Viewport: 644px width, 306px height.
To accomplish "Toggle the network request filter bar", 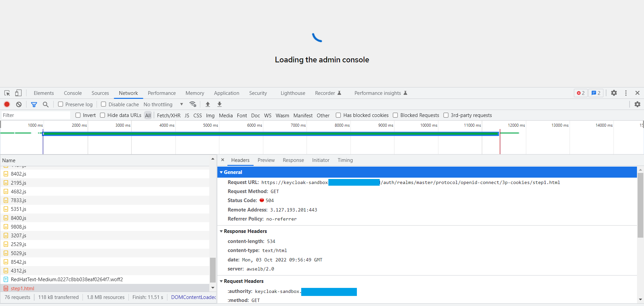I will click(x=34, y=104).
